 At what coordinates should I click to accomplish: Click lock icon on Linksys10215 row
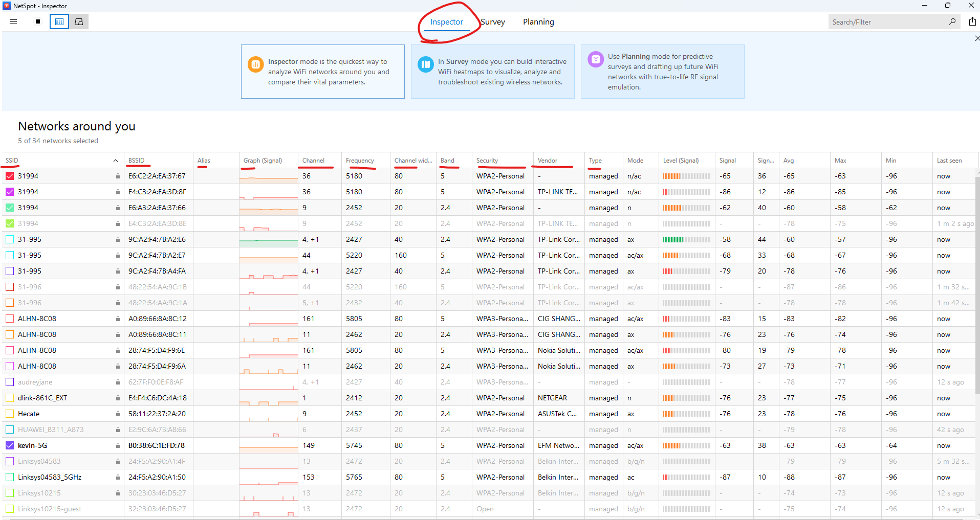point(118,493)
